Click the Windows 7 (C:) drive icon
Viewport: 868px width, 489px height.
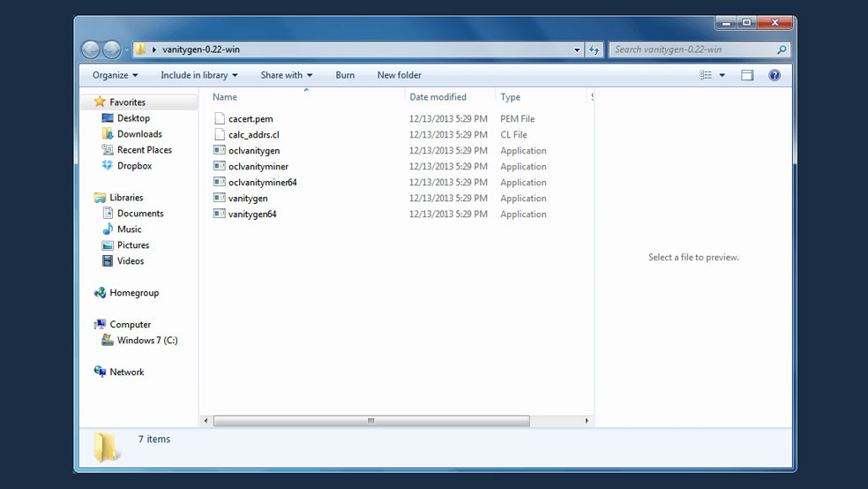(108, 340)
